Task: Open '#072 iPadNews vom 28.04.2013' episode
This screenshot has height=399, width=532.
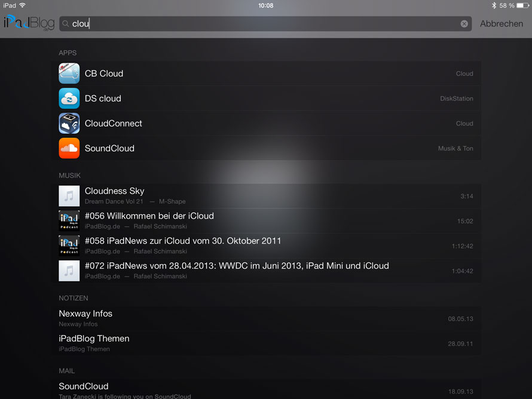Action: [266, 271]
